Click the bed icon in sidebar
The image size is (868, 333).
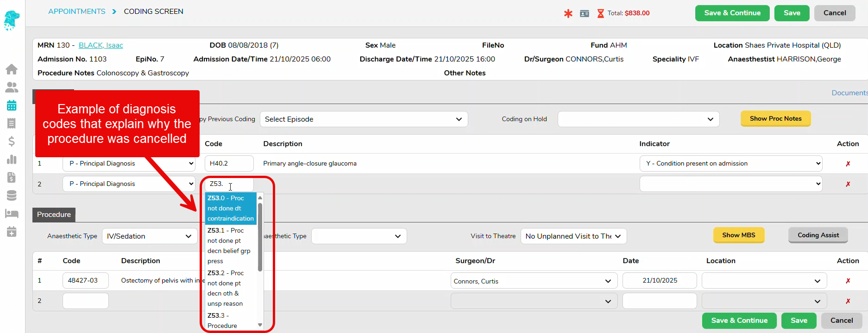[x=12, y=214]
